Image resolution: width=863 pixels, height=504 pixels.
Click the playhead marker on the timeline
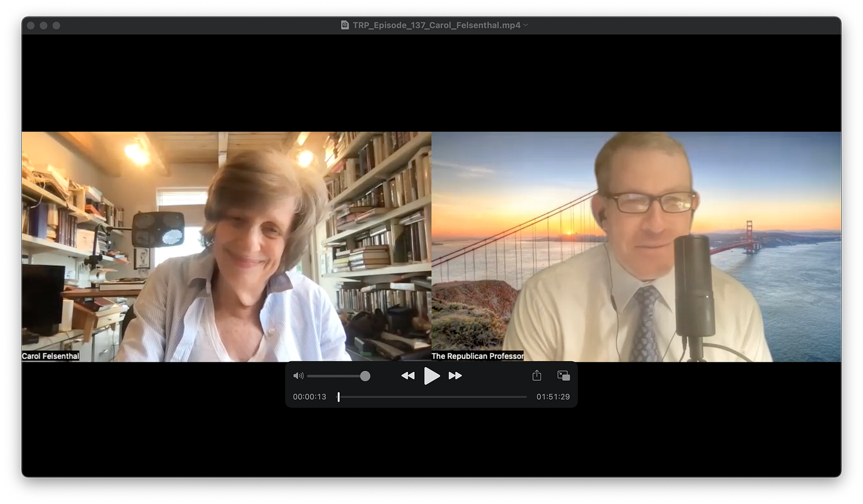(338, 397)
